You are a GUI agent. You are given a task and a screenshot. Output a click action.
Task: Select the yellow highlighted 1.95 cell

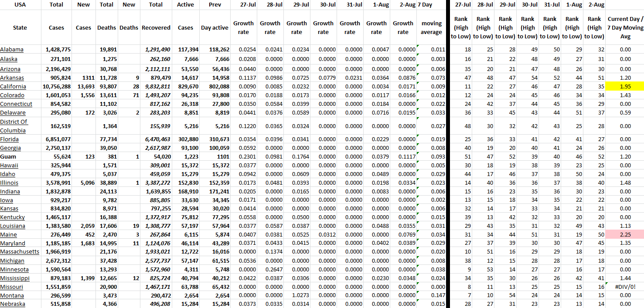click(x=625, y=87)
